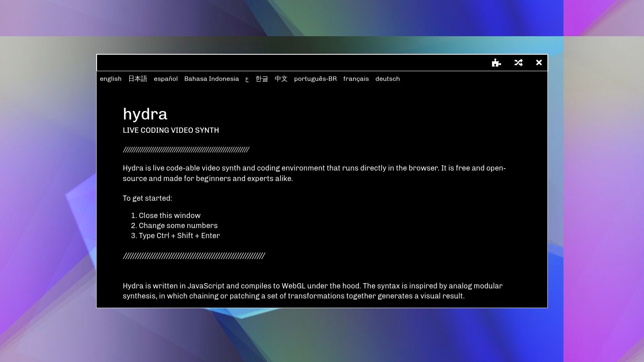Switch language to 日本語

tap(138, 79)
